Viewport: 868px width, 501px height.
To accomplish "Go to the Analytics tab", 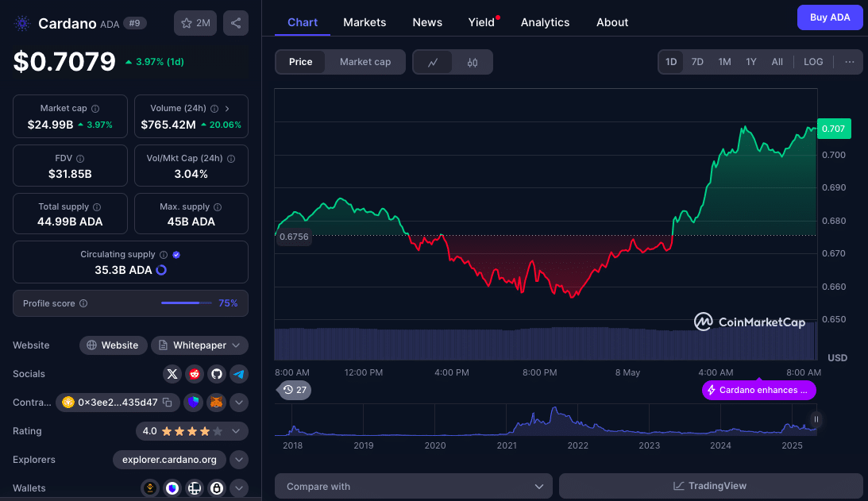I will coord(545,22).
